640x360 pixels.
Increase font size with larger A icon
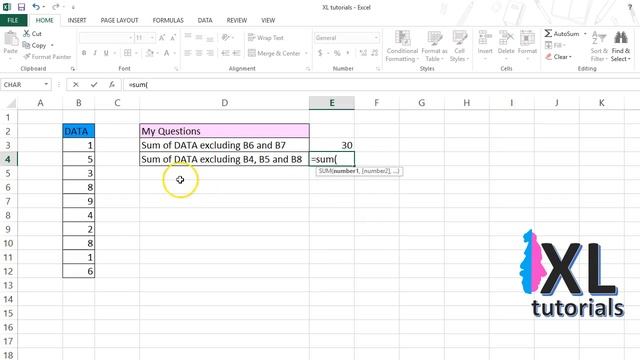tap(162, 38)
